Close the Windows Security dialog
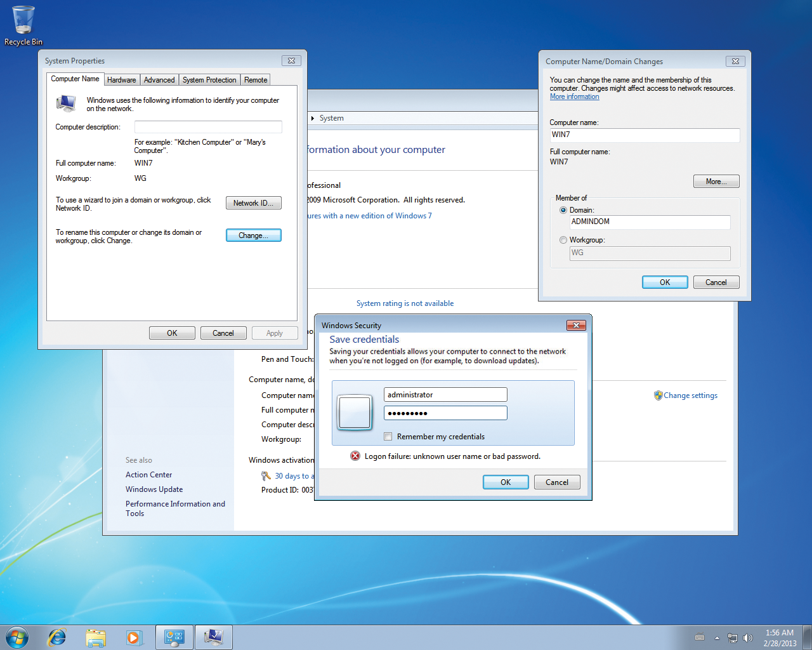The image size is (812, 650). 575,325
